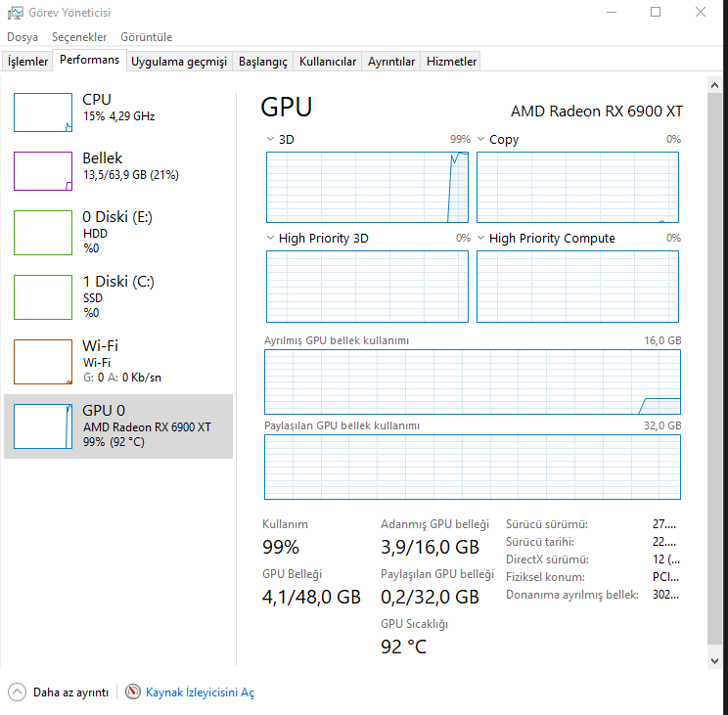Switch to the Başlangıç tab
This screenshot has height=715, width=728.
[x=263, y=62]
